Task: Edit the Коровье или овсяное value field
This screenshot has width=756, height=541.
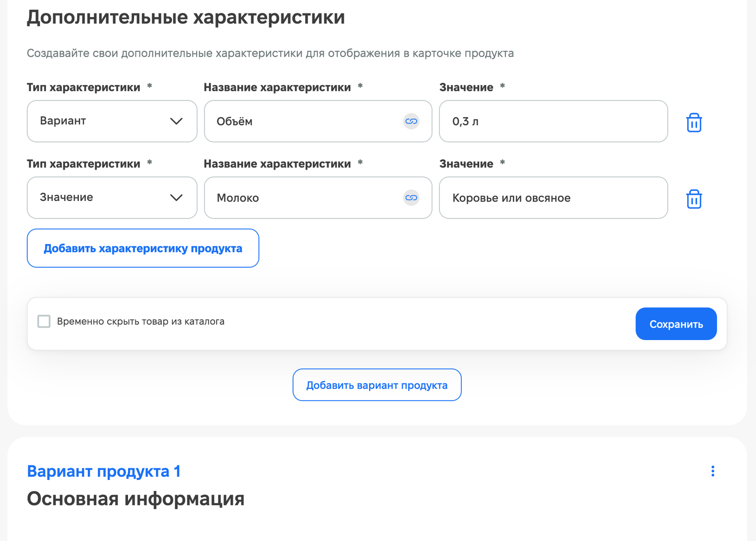Action: (x=553, y=198)
